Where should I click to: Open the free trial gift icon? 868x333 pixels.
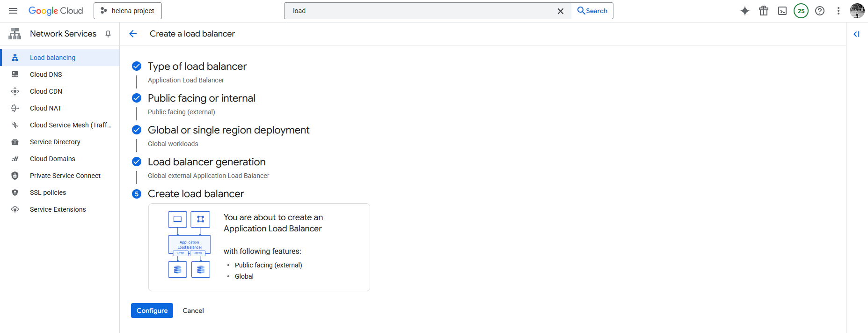764,11
